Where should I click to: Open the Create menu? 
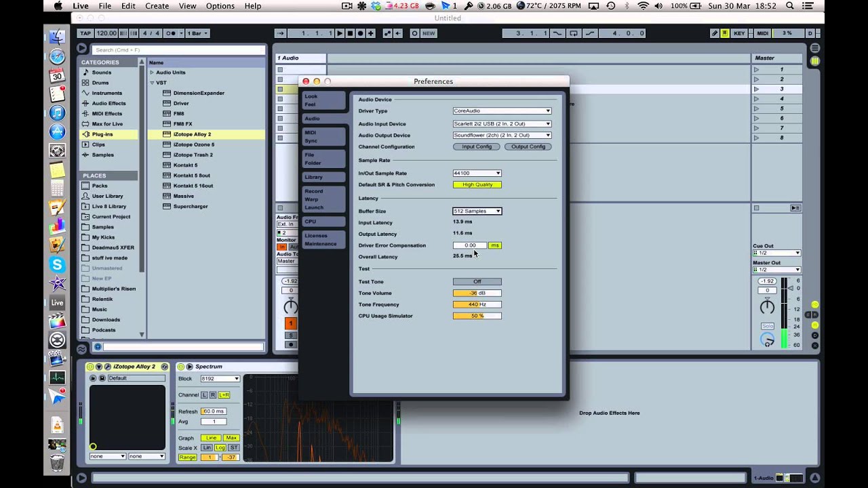(x=157, y=6)
